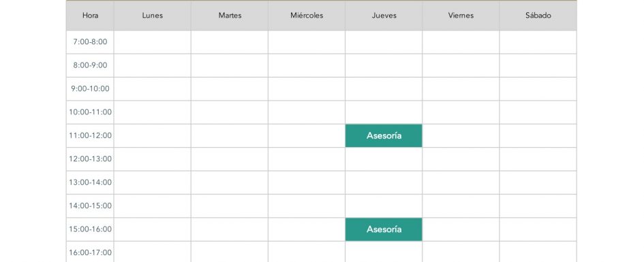Select the 7:00-8:00 time row label

coord(90,42)
